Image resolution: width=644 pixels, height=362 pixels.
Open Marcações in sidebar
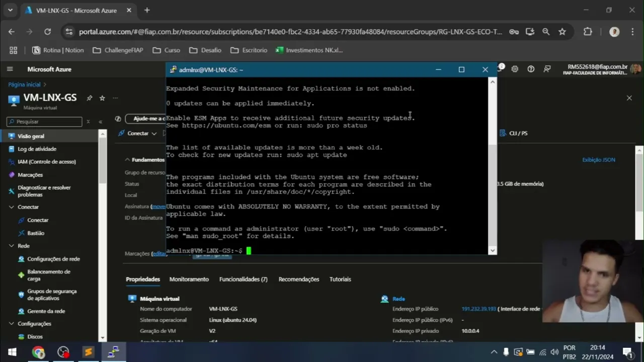click(30, 175)
